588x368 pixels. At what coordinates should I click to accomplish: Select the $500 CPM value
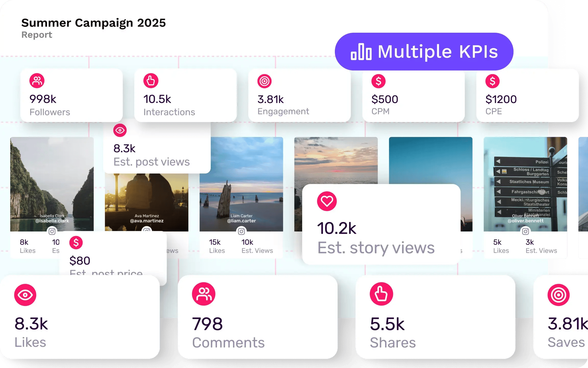point(385,100)
